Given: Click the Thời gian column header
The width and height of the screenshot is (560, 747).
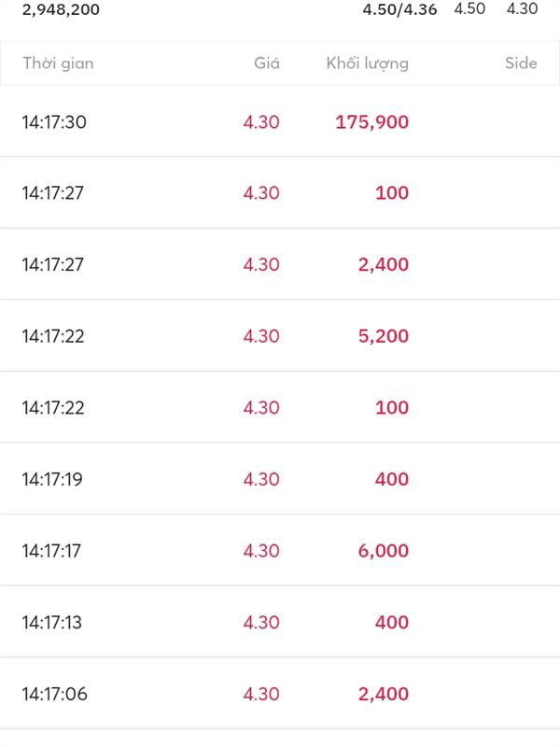Looking at the screenshot, I should pyautogui.click(x=58, y=63).
